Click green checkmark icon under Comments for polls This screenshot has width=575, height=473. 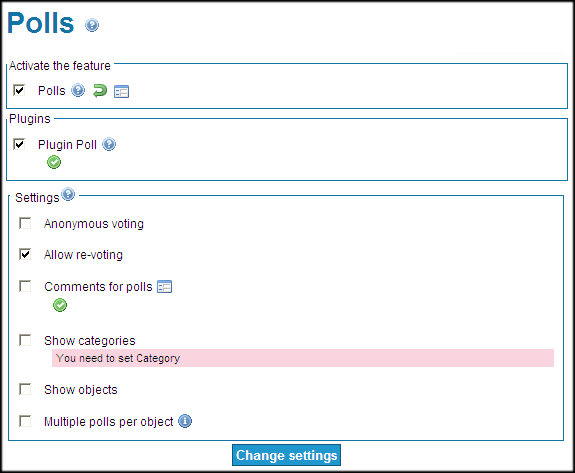pyautogui.click(x=60, y=305)
